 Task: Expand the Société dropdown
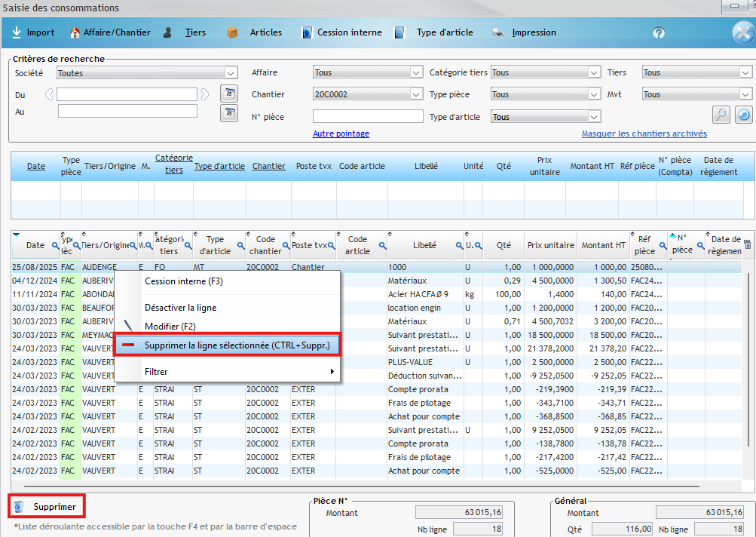coord(231,73)
